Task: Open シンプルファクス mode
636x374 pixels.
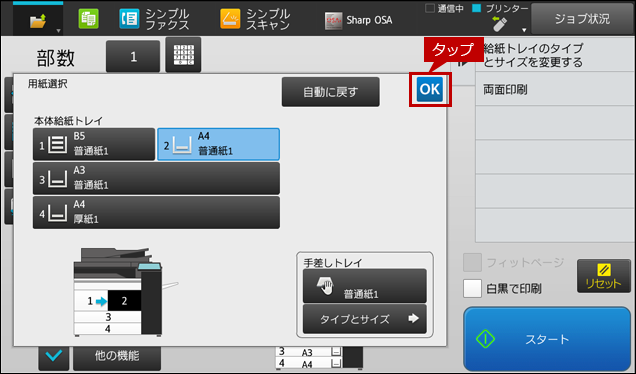Action: [x=155, y=19]
